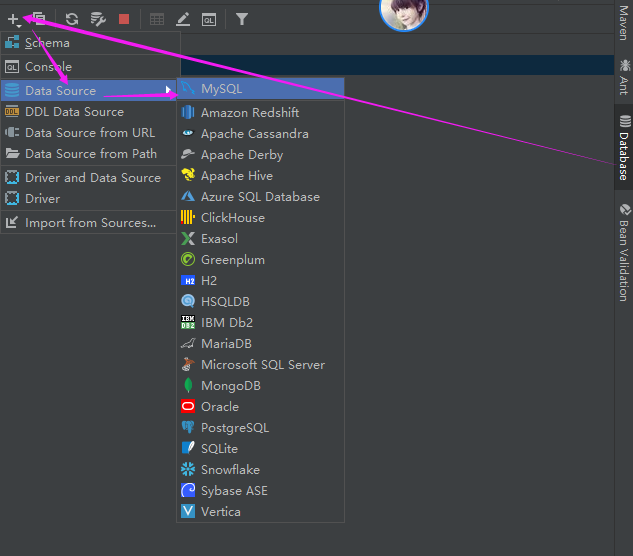The image size is (633, 556).
Task: Select Oracle data source
Action: coord(260,407)
